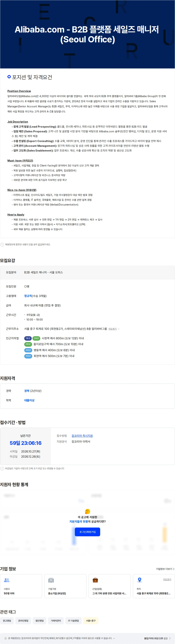Click the 4호선 badge beside 회현역
The width and height of the screenshot is (175, 644).
pos(28,356)
